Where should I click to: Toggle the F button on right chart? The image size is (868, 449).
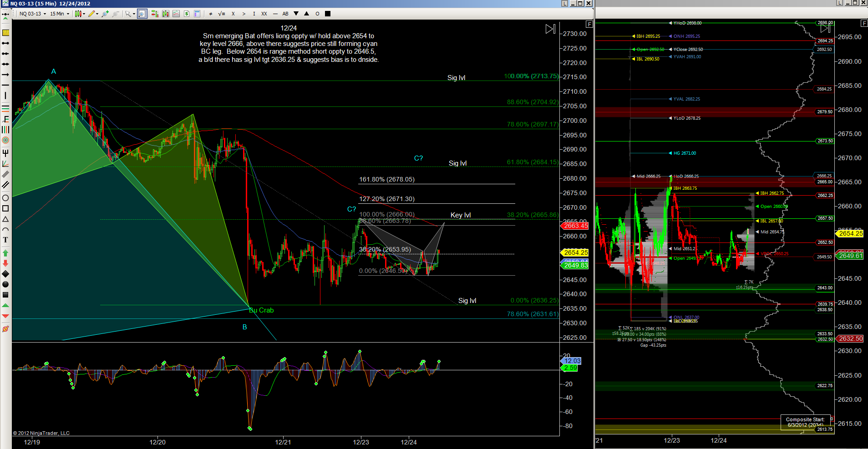pos(864,23)
